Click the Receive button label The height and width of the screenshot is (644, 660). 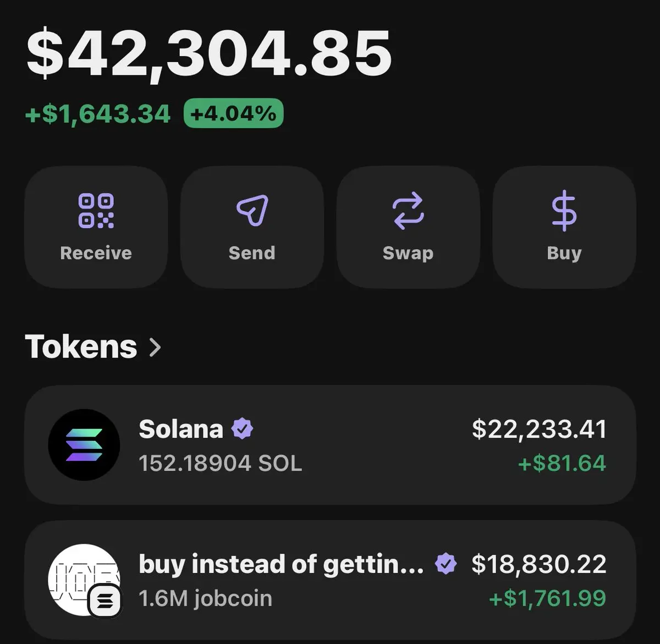[x=96, y=253]
